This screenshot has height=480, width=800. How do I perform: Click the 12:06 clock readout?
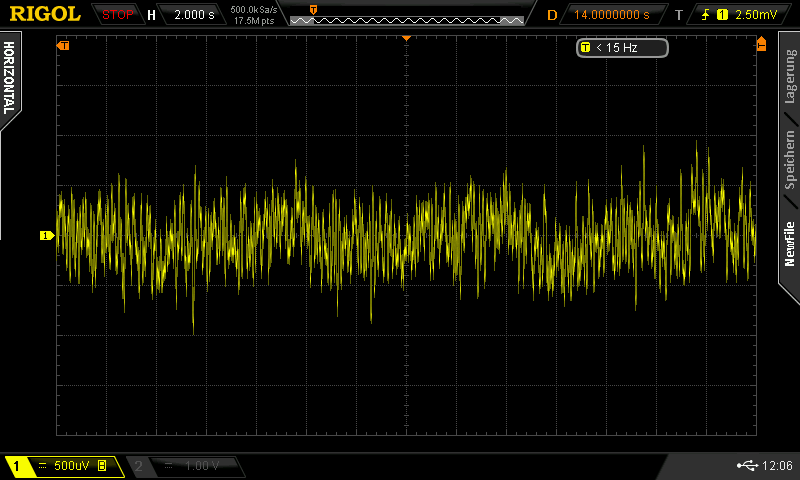tap(777, 465)
